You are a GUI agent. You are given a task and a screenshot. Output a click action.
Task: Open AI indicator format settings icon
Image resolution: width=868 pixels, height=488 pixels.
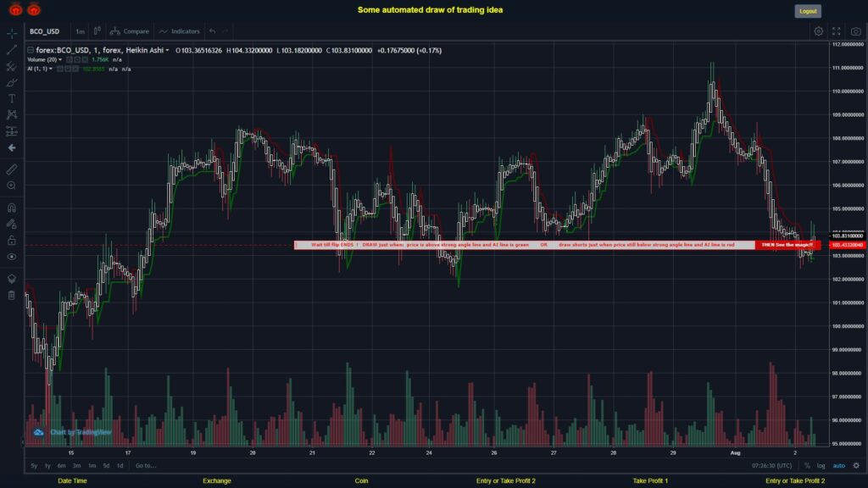coord(68,69)
